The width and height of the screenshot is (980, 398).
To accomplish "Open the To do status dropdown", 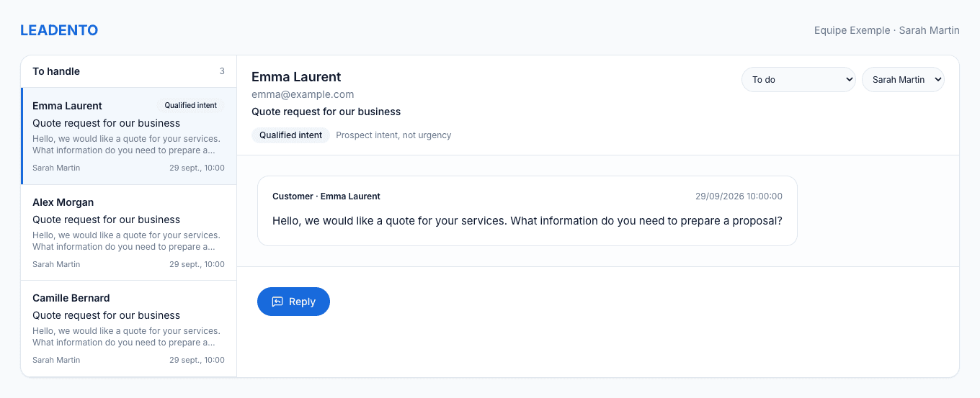I will (798, 79).
